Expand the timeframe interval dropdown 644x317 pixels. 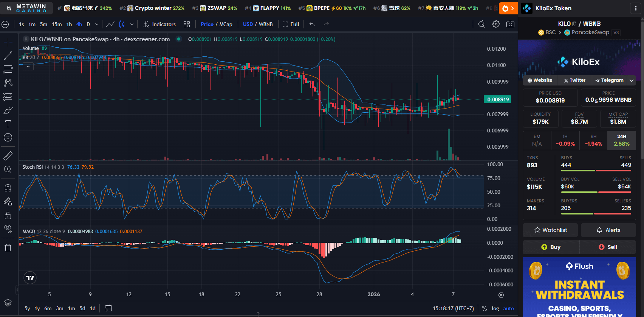pos(97,24)
